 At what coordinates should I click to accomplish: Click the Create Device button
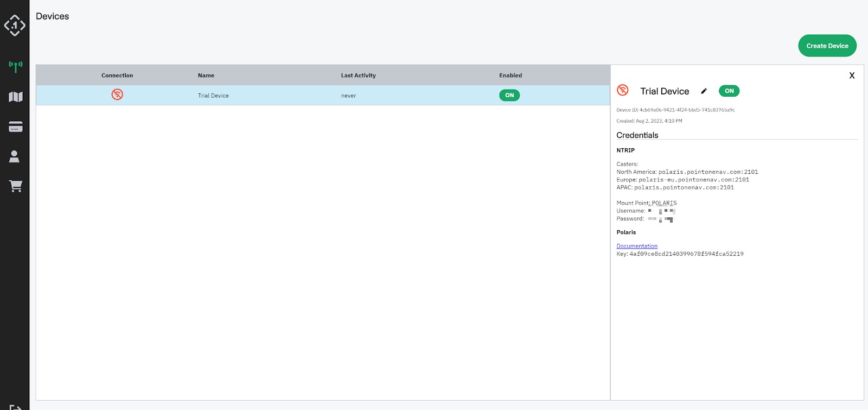pyautogui.click(x=827, y=46)
